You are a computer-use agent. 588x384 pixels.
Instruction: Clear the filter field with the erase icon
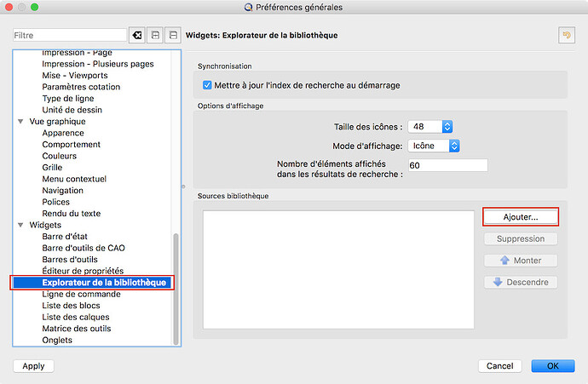(x=136, y=35)
